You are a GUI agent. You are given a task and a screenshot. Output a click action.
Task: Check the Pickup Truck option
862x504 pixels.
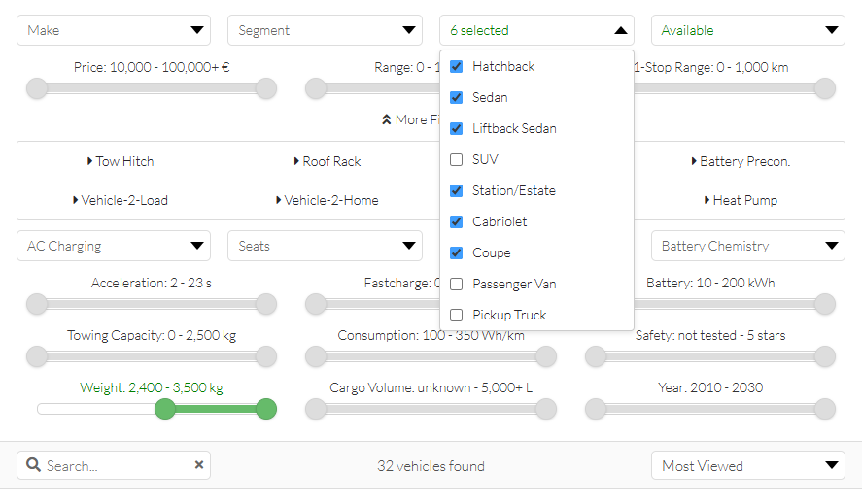[x=456, y=316]
